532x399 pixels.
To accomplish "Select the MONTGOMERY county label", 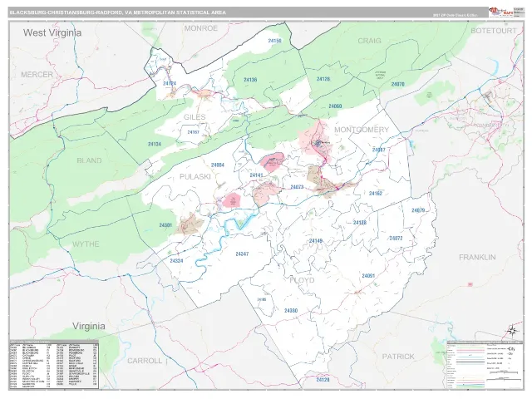I will click(x=362, y=130).
